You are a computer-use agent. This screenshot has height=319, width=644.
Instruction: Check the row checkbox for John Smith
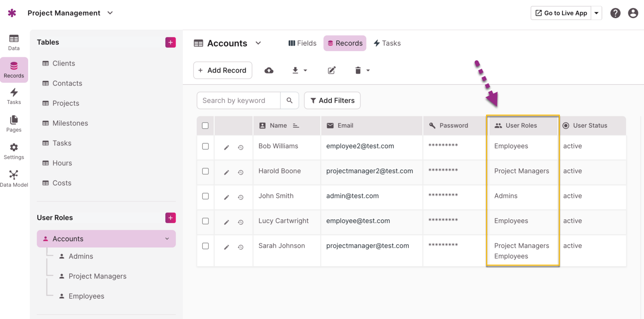(205, 197)
